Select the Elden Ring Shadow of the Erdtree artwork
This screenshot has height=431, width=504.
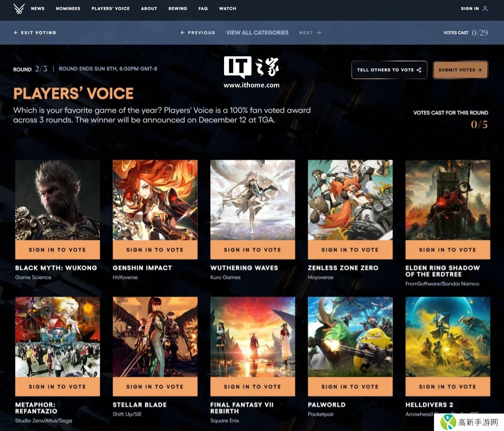point(448,200)
